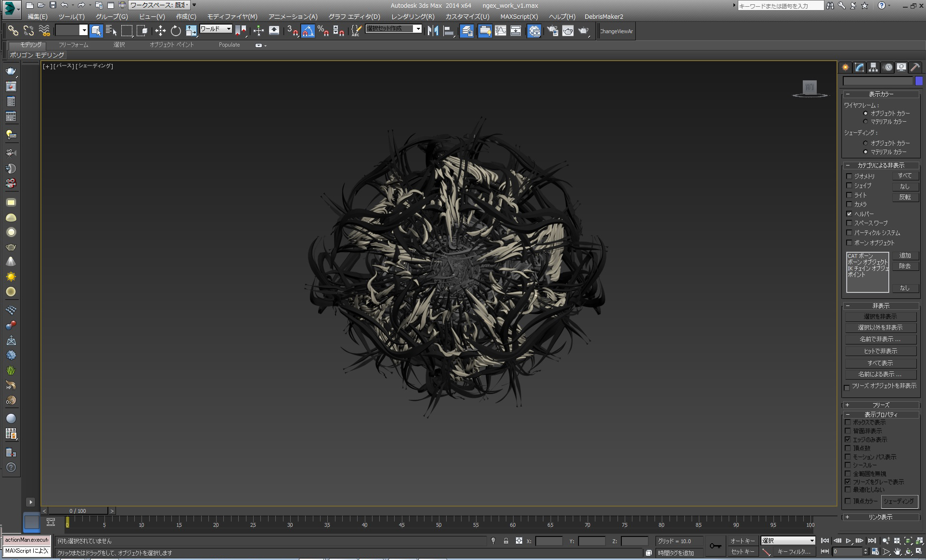Toggle the Percent Snap icon
This screenshot has width=926, height=560.
tap(323, 31)
